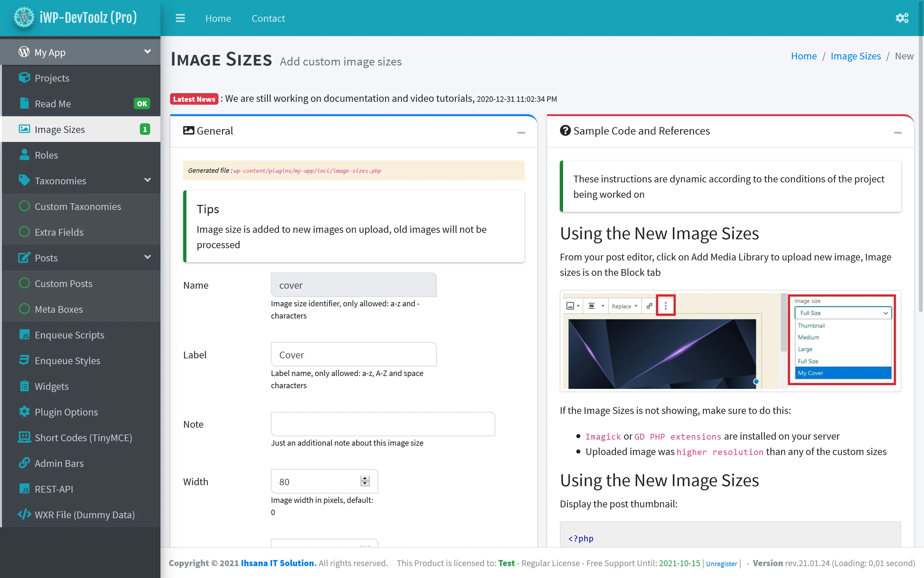Open Admin Bars in the sidebar
924x578 pixels.
tap(81, 463)
